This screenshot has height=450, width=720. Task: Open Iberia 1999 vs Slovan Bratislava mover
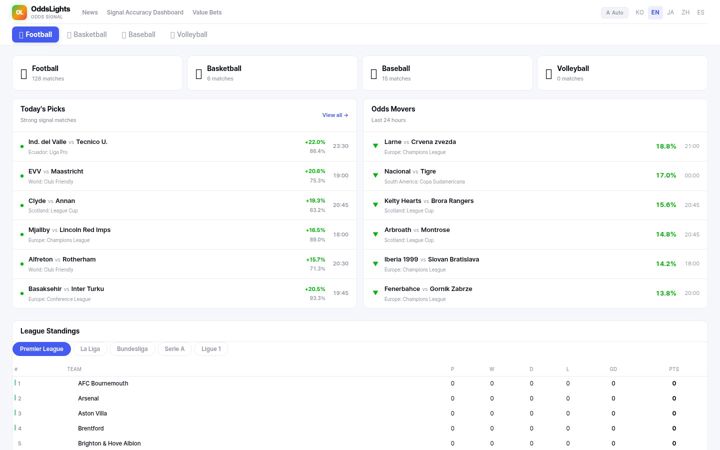(x=535, y=264)
